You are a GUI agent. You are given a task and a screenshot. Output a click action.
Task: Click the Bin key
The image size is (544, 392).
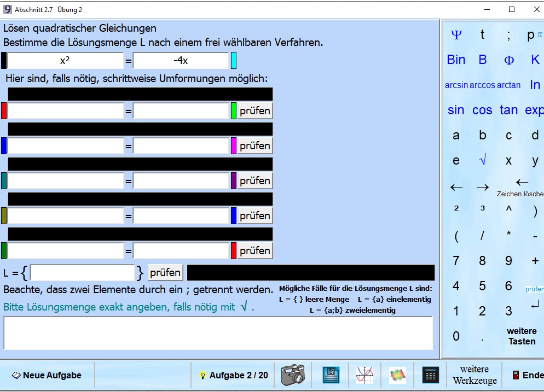pos(456,60)
